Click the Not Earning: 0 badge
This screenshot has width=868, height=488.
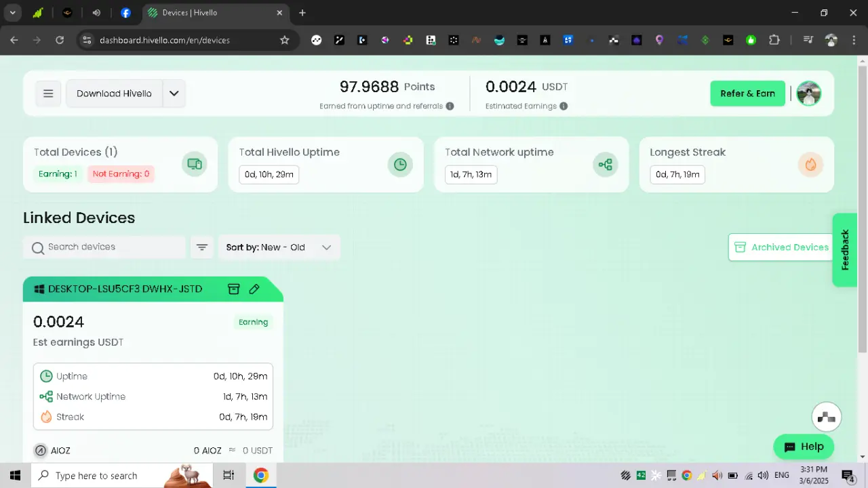click(121, 174)
